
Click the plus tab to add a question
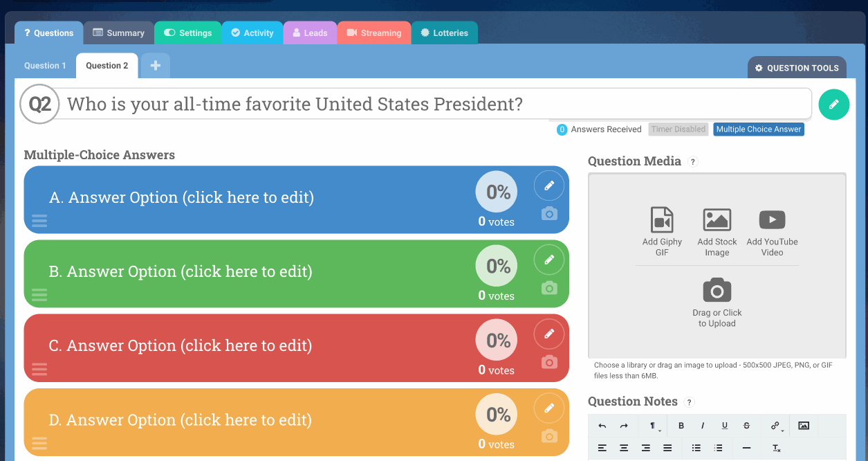coord(156,65)
